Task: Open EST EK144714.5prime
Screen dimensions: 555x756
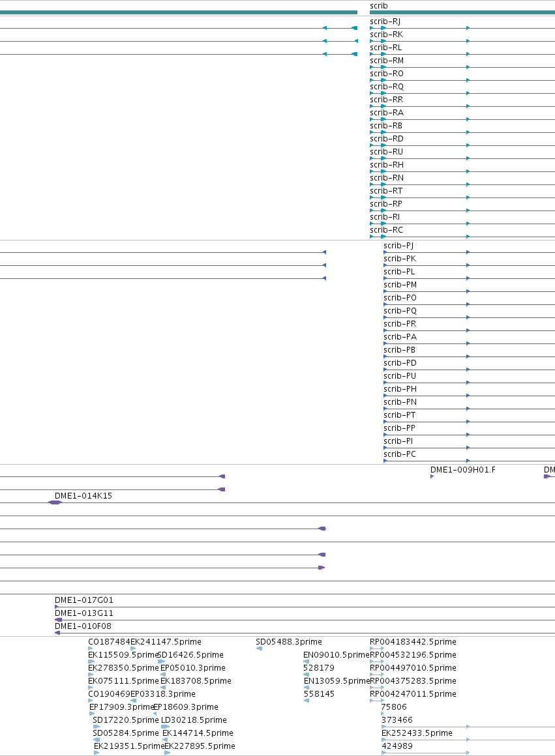Action: pyautogui.click(x=198, y=733)
